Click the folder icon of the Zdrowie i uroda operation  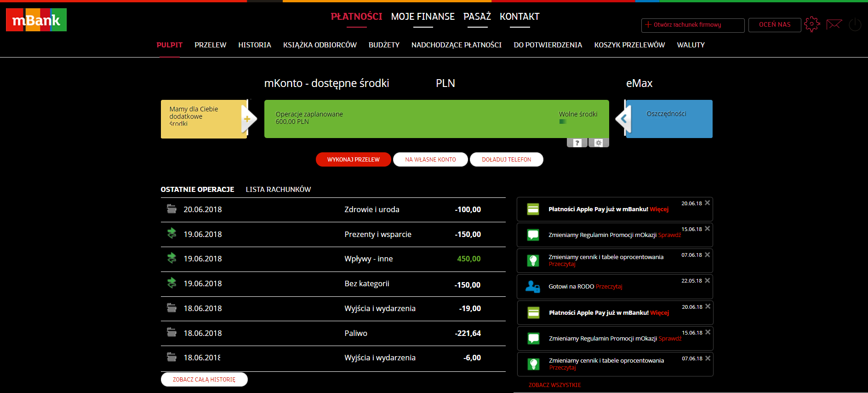coord(171,209)
